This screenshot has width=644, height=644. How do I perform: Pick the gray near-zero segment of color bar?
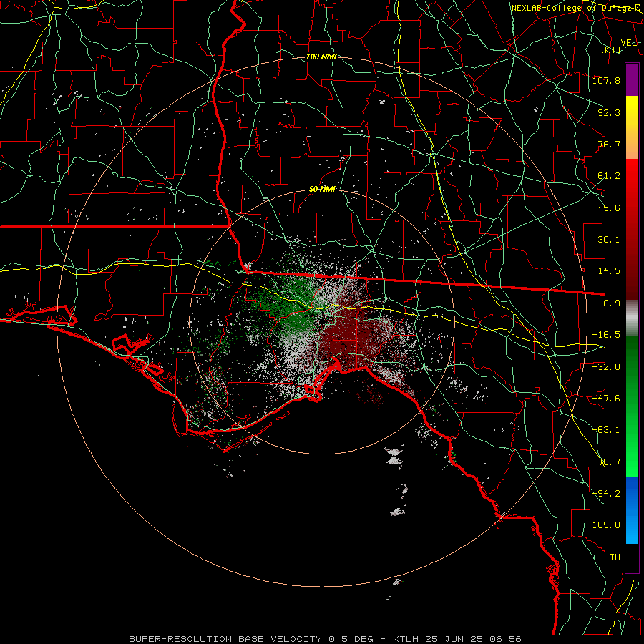click(x=632, y=318)
